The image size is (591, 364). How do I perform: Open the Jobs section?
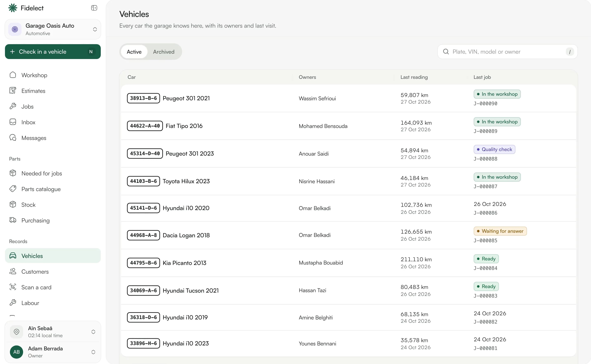[x=53, y=106]
